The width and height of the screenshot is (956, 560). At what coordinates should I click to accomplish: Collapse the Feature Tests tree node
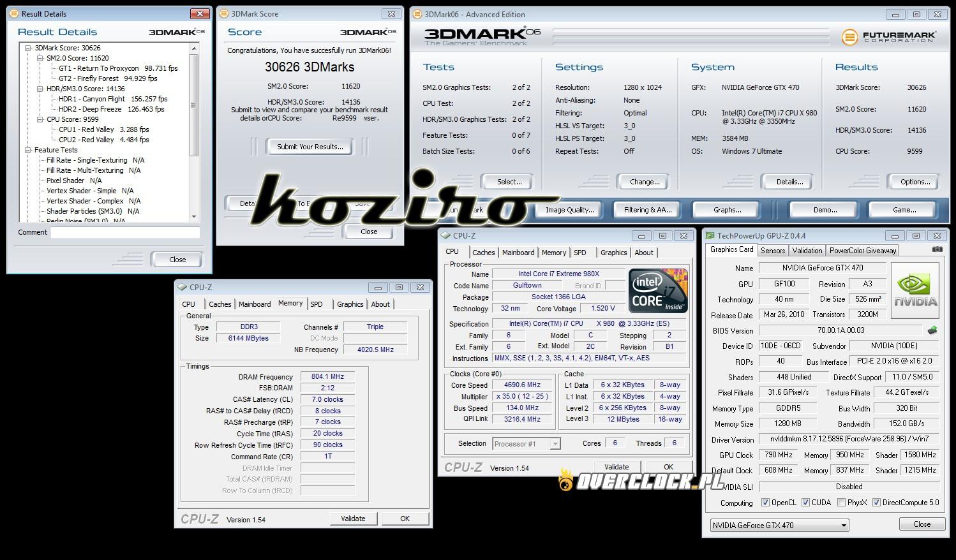click(x=28, y=150)
